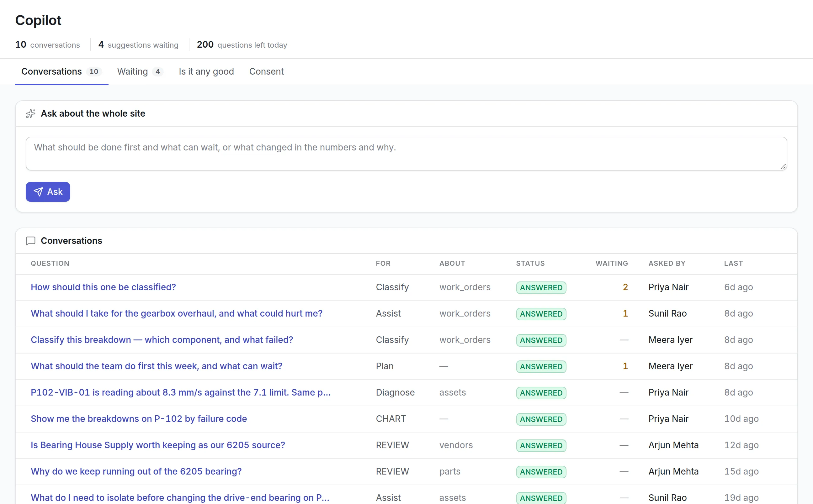Open the gearbox overhaul question

point(177,313)
